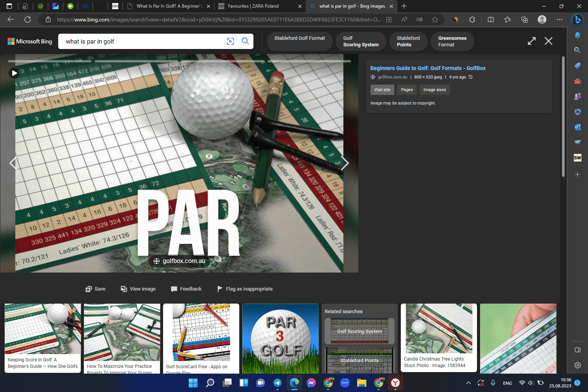Click the search magnifier in Bing box
Image resolution: width=588 pixels, height=392 pixels.
coord(245,41)
